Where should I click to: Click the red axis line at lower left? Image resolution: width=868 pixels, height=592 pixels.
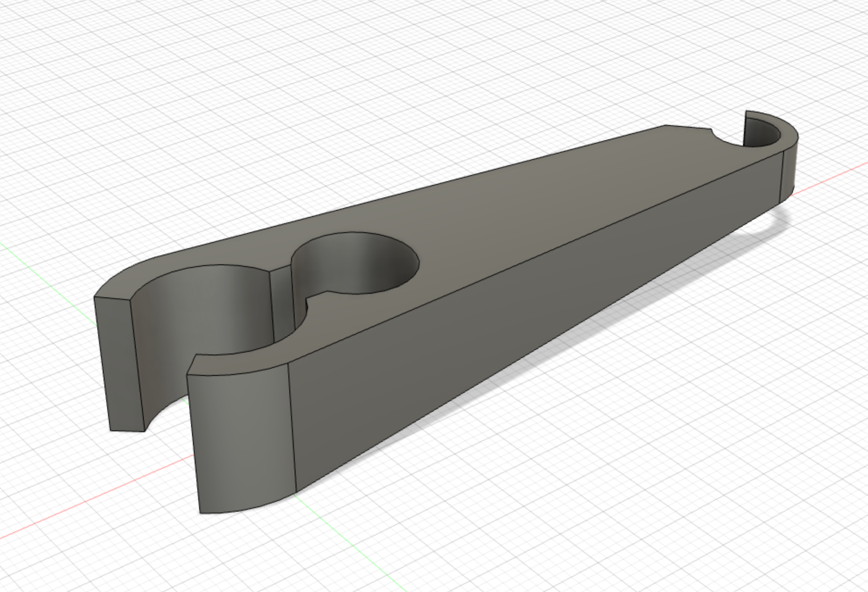click(x=89, y=500)
